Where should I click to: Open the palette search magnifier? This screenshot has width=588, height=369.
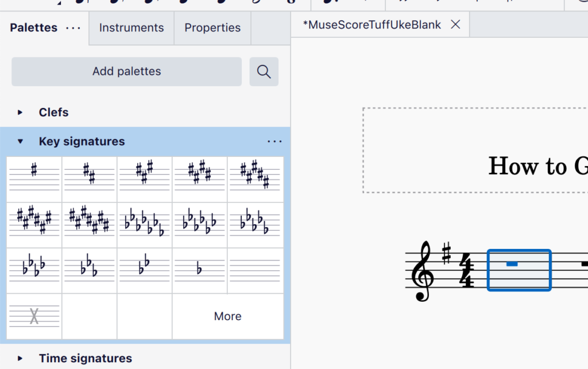264,71
